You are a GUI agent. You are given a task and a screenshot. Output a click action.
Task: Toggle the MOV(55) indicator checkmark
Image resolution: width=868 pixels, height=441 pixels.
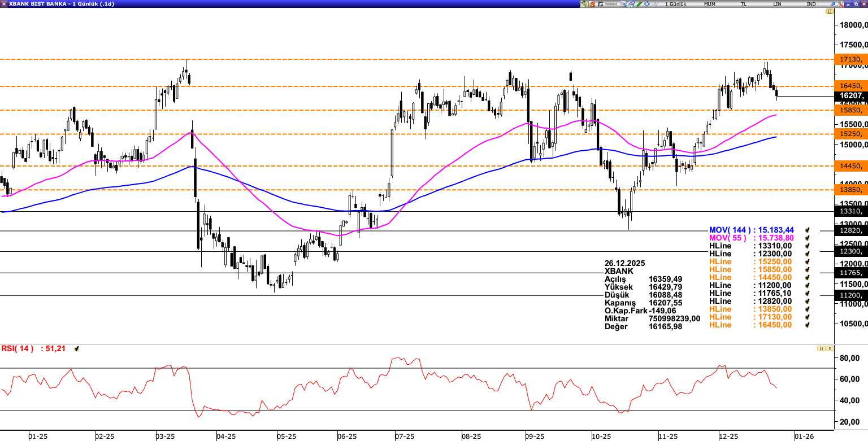click(808, 238)
